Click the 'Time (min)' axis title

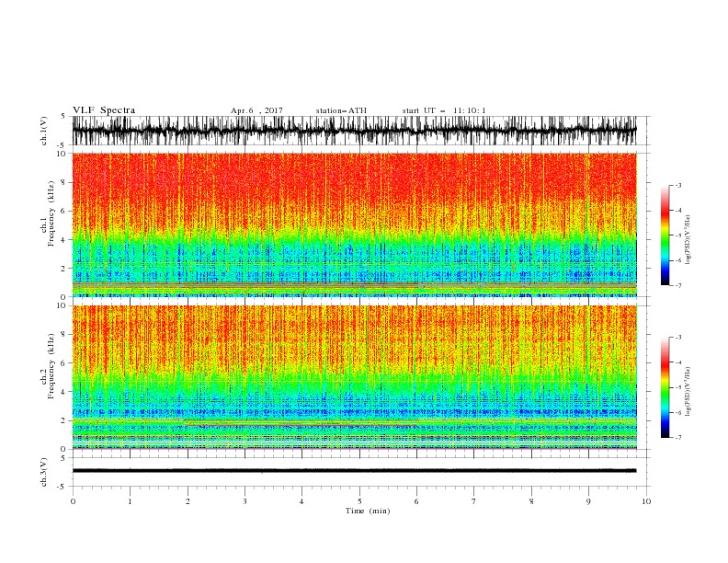(x=368, y=511)
